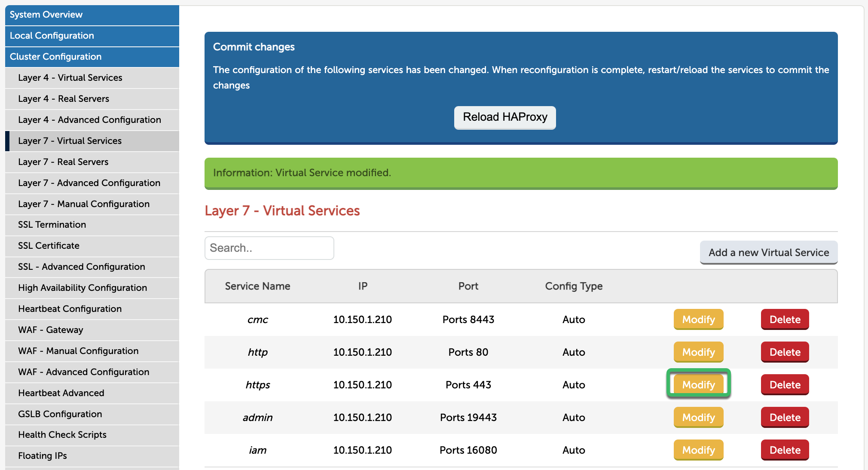Modify the https virtual service

coord(698,385)
